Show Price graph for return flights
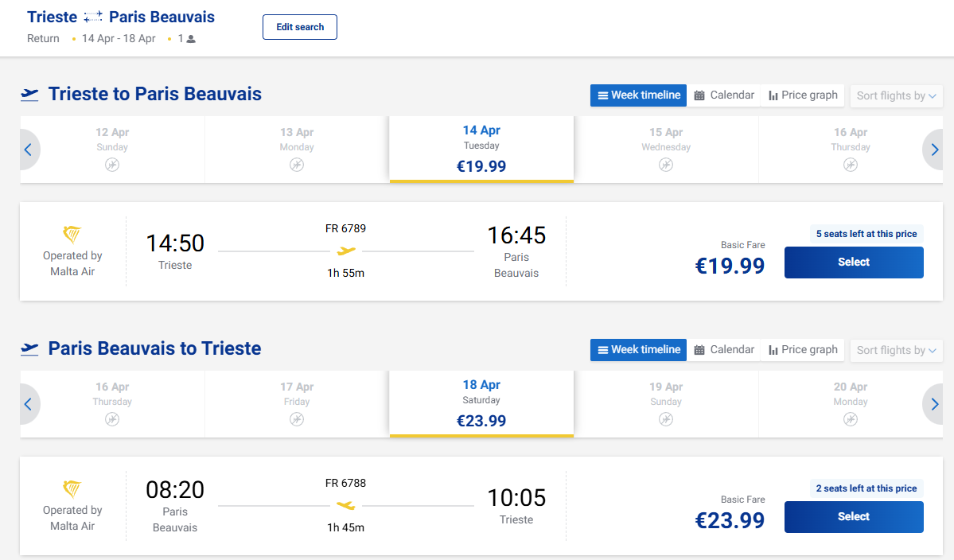Viewport: 954px width, 560px height. [803, 350]
